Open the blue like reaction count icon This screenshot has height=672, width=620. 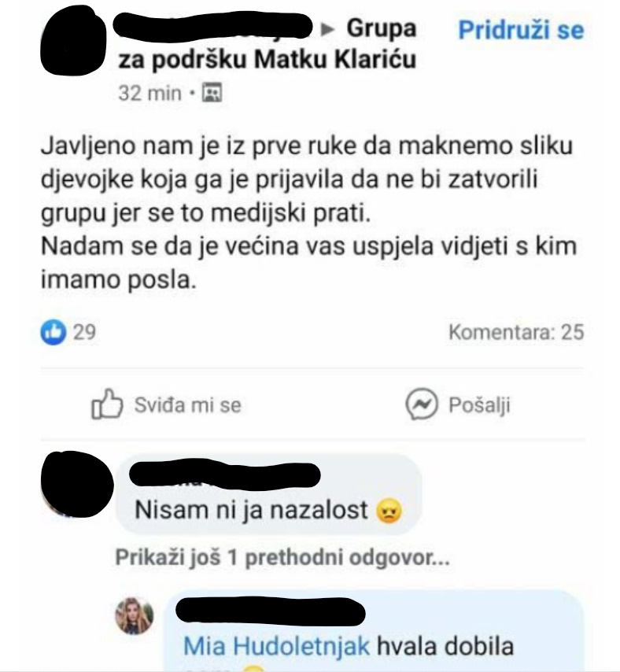[54, 332]
